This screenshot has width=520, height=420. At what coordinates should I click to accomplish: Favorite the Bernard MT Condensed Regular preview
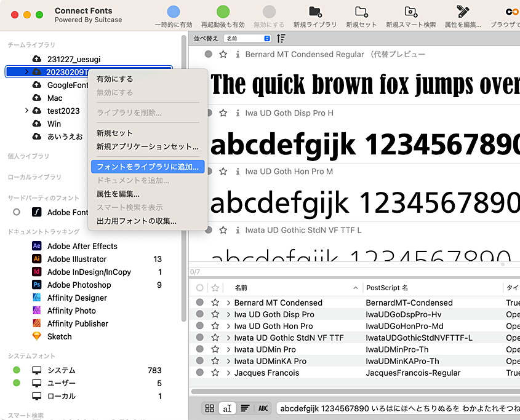[x=223, y=54]
